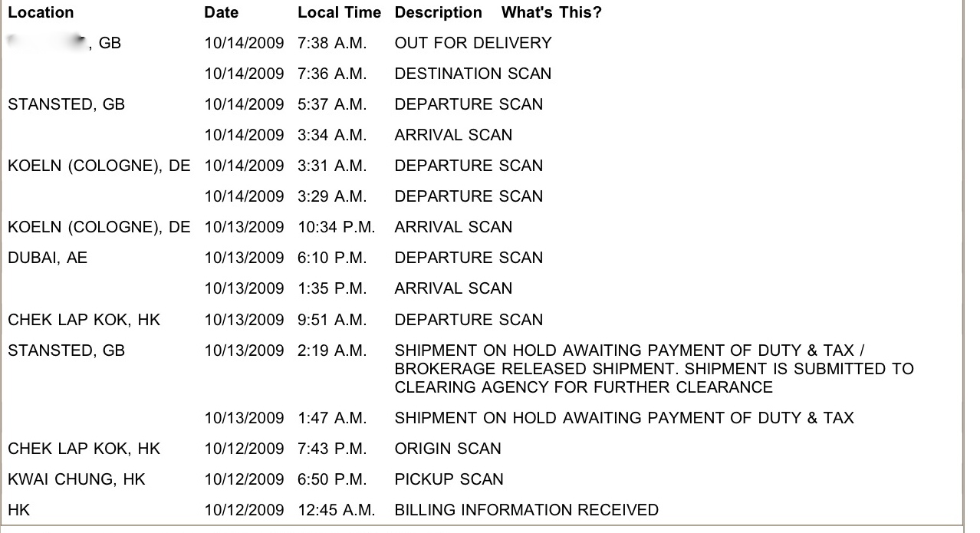Image resolution: width=980 pixels, height=533 pixels.
Task: Click the "What's This?" help link
Action: 551,12
